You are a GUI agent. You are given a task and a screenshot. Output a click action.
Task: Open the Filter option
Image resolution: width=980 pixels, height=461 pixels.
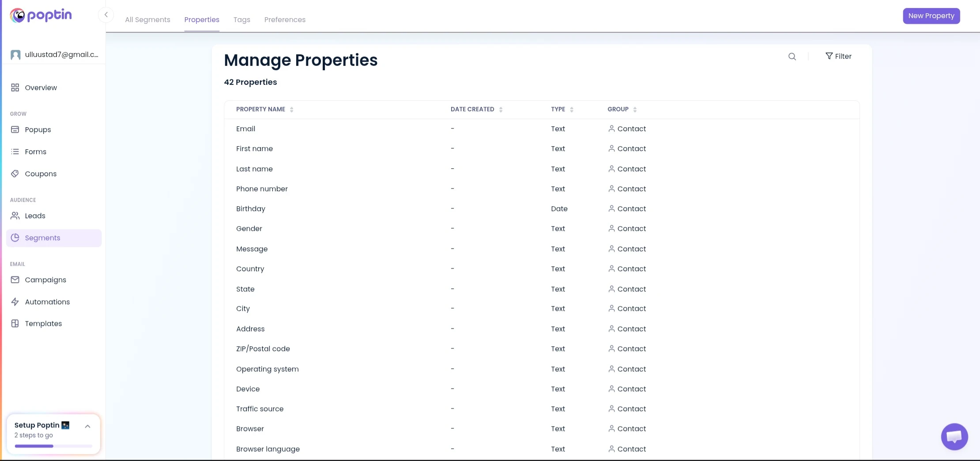[838, 56]
